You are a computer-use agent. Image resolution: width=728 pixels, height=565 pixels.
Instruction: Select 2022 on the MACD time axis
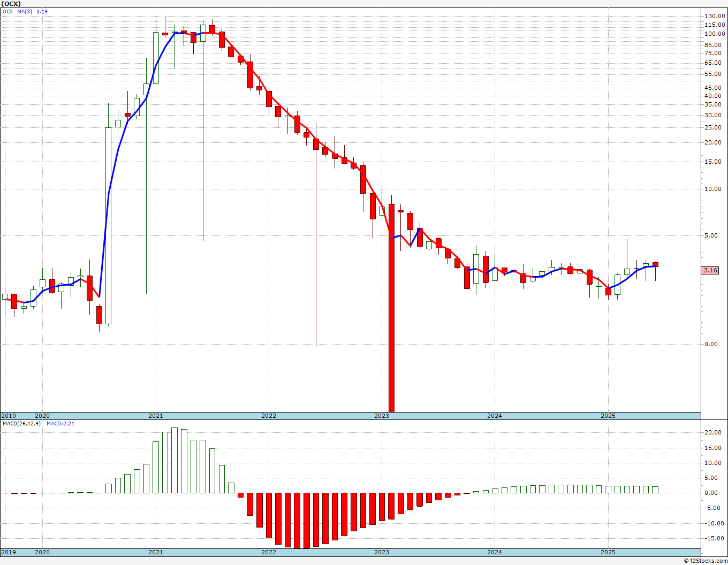pyautogui.click(x=269, y=552)
